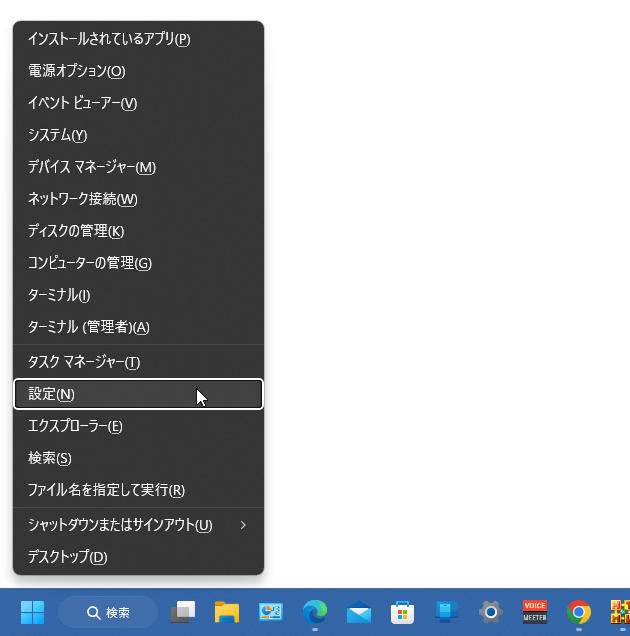Screen dimensions: 630x636
Task: Select ネットワーク接続(W)
Action: coord(138,199)
